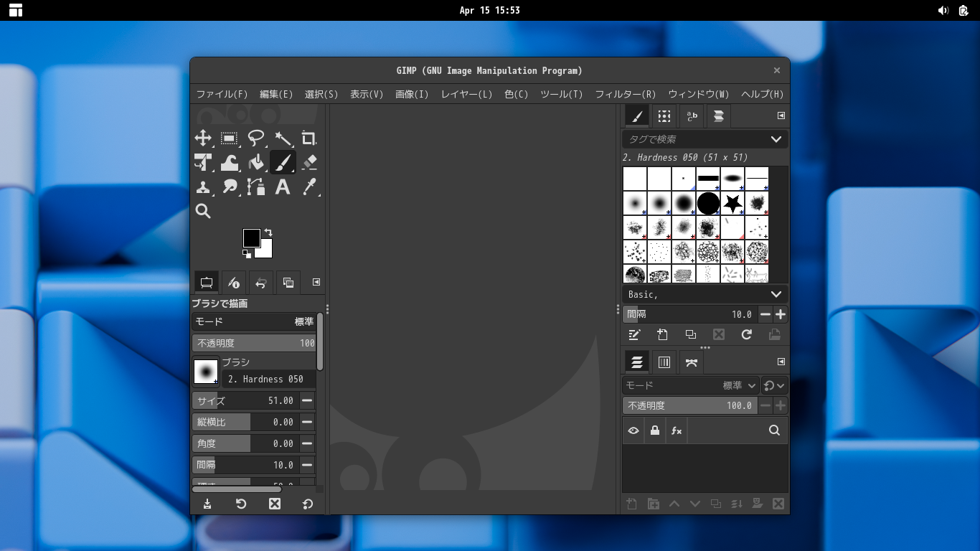Select the Text tool
The width and height of the screenshot is (980, 551).
point(283,187)
